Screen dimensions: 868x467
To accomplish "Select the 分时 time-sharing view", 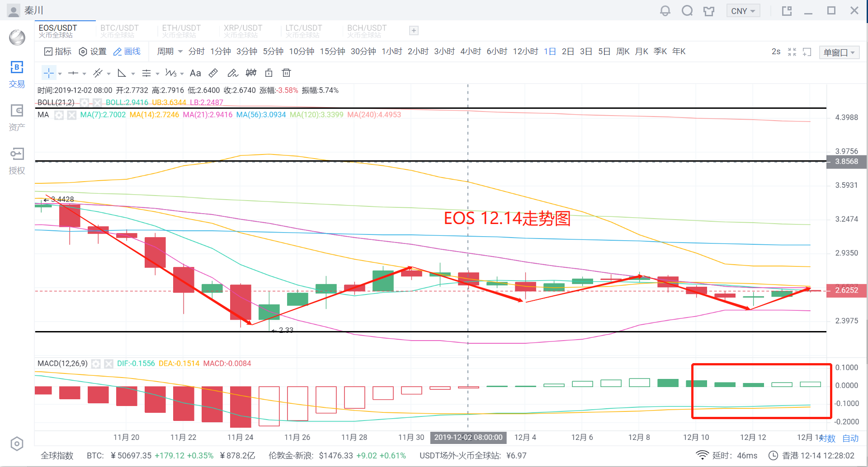I will pos(197,51).
